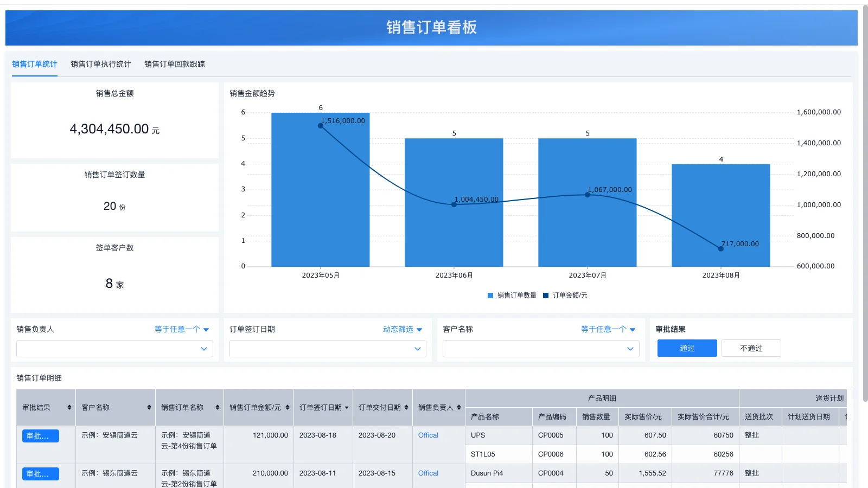868x488 pixels.
Task: Switch to the 销售订单执行统计 tab
Action: [x=100, y=64]
